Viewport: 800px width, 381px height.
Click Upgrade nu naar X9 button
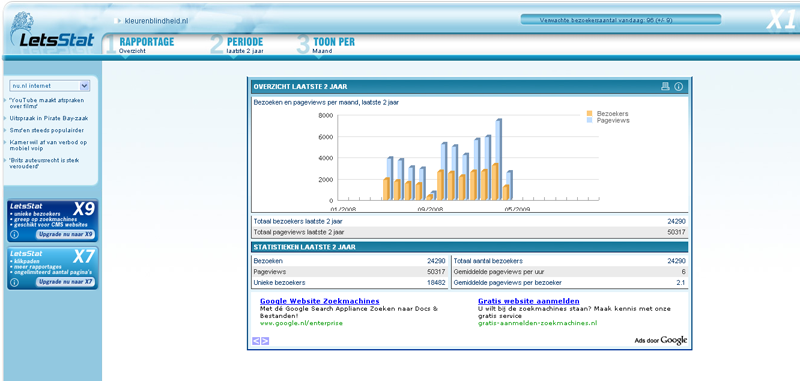[65, 235]
